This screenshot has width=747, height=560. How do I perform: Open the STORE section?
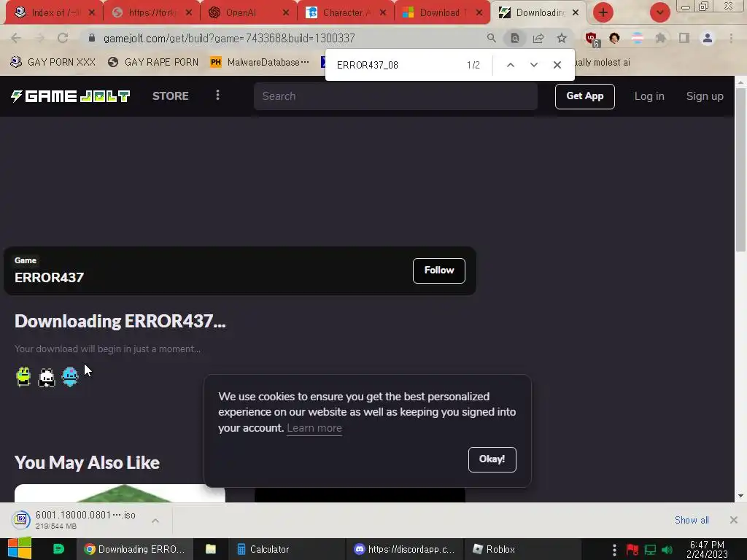(x=170, y=96)
